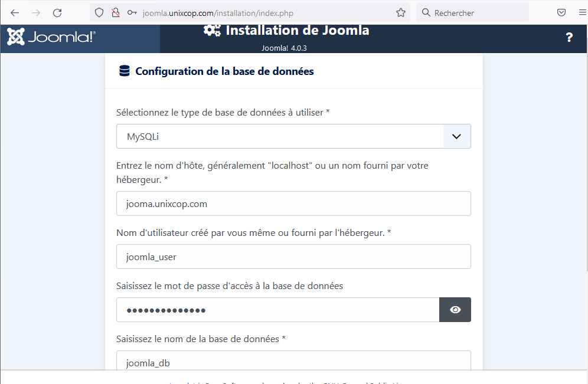Image resolution: width=588 pixels, height=384 pixels.
Task: Open the shield tracking protection icon
Action: 99,13
